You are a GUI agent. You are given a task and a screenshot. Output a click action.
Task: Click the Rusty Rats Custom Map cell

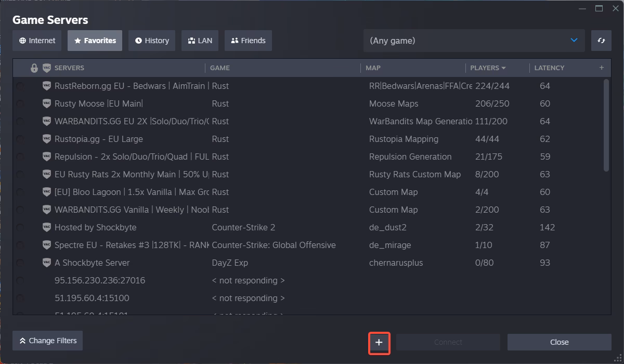[415, 174]
